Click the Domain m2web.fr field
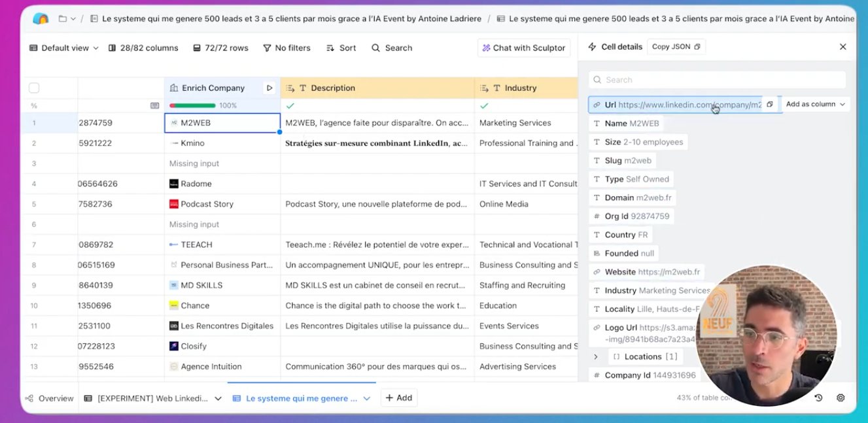 (632, 197)
